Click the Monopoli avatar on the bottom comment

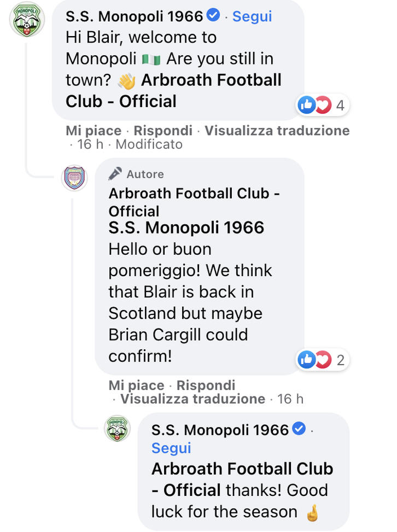pyautogui.click(x=117, y=429)
